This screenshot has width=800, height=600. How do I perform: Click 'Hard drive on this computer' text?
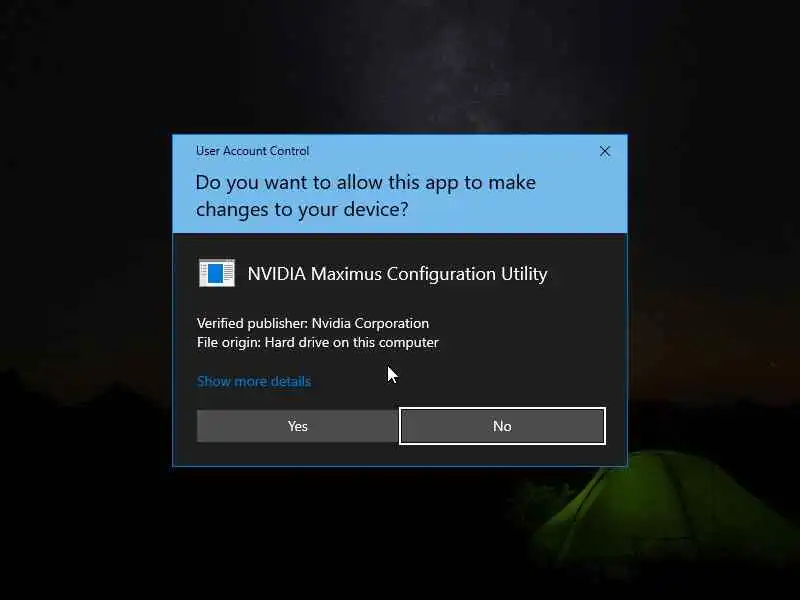coord(352,342)
